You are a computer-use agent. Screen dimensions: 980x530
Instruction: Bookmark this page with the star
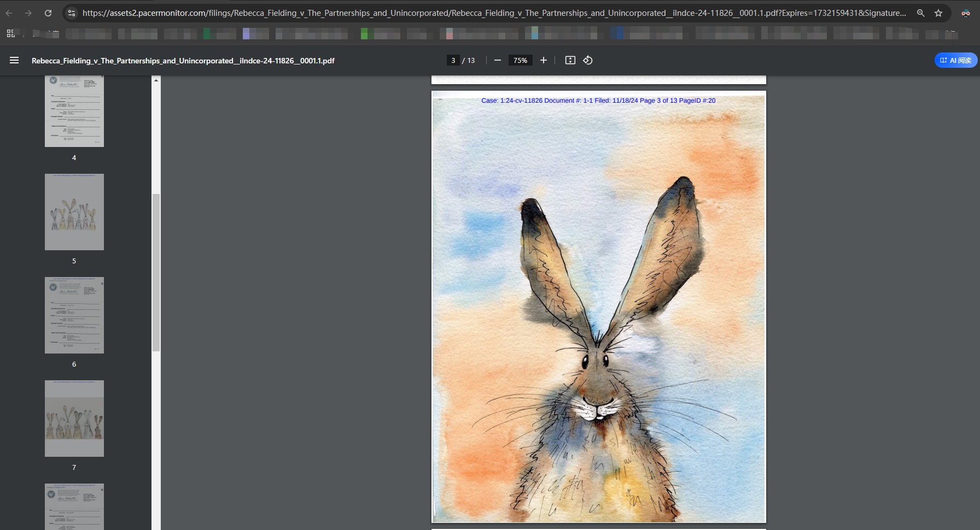pos(938,13)
